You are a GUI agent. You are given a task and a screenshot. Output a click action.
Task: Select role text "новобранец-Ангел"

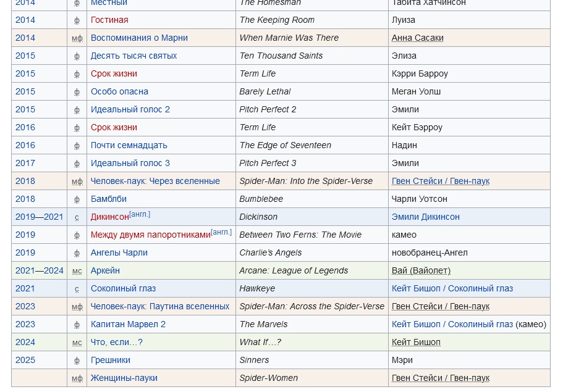pyautogui.click(x=430, y=253)
